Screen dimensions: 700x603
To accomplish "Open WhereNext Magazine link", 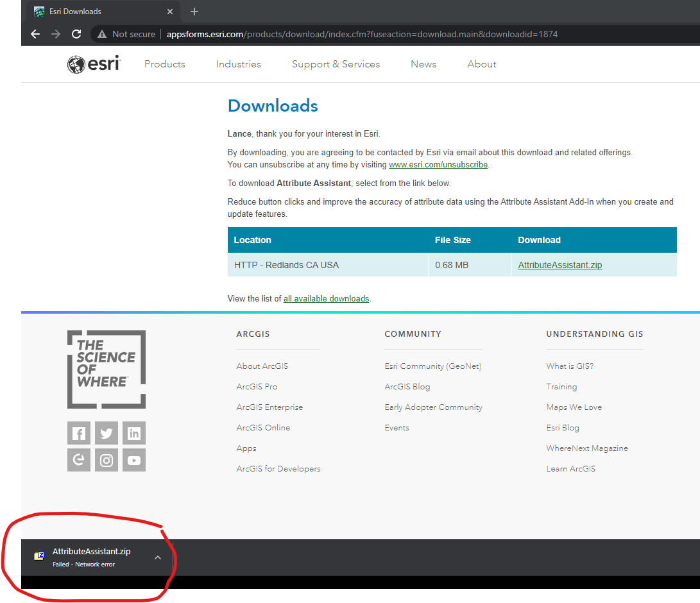I will coord(587,448).
